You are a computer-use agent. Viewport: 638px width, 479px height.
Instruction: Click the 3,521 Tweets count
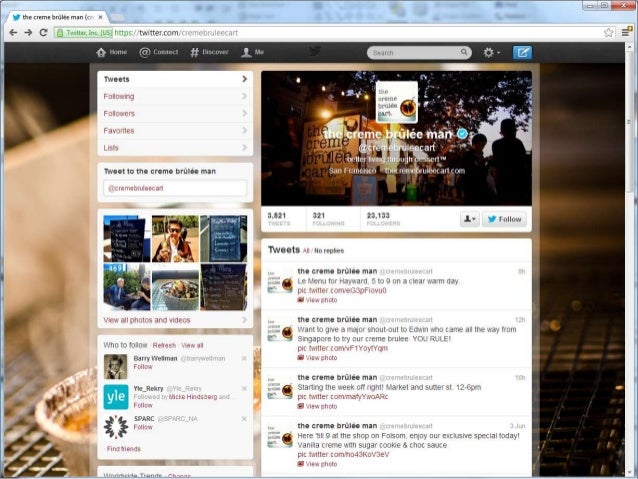279,219
